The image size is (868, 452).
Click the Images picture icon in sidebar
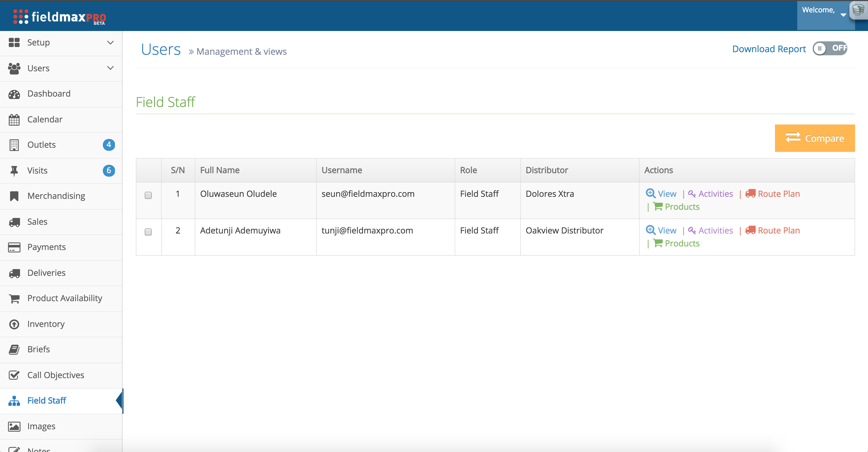pyautogui.click(x=14, y=426)
